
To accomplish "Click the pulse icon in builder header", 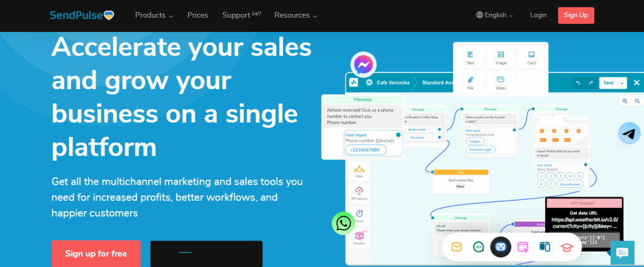I will point(353,82).
